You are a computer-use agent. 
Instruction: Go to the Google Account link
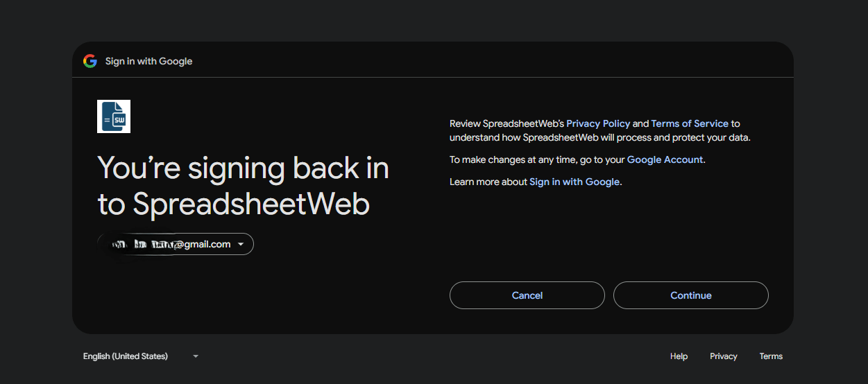[x=665, y=159]
